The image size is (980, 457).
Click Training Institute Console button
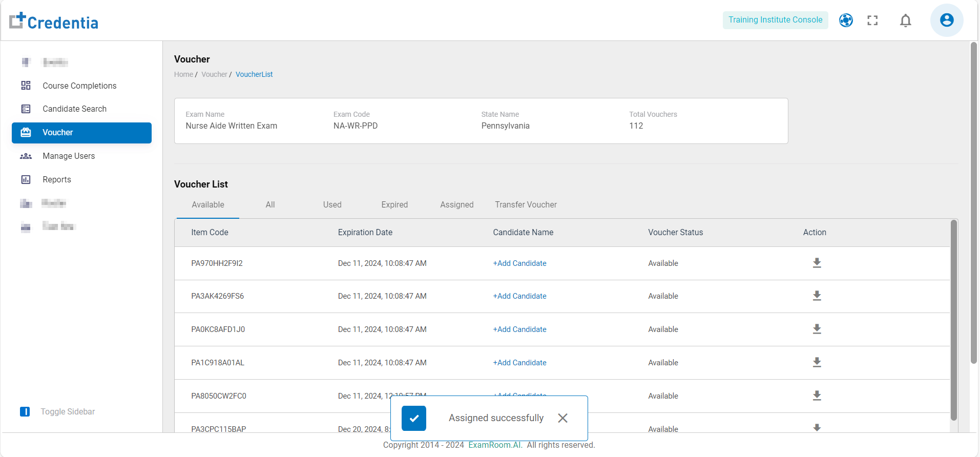click(775, 20)
